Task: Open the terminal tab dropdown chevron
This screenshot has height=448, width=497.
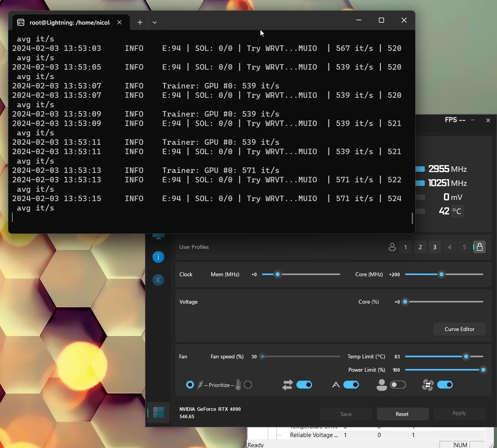Action: 155,22
